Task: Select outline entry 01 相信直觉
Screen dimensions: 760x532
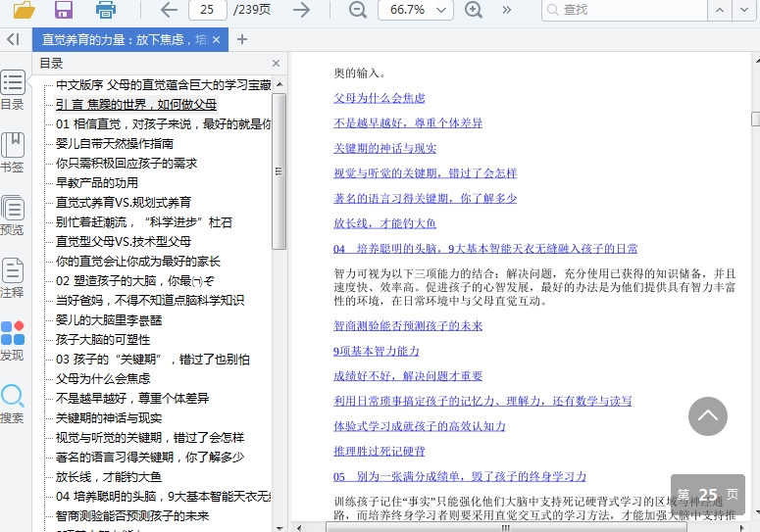Action: coord(164,124)
